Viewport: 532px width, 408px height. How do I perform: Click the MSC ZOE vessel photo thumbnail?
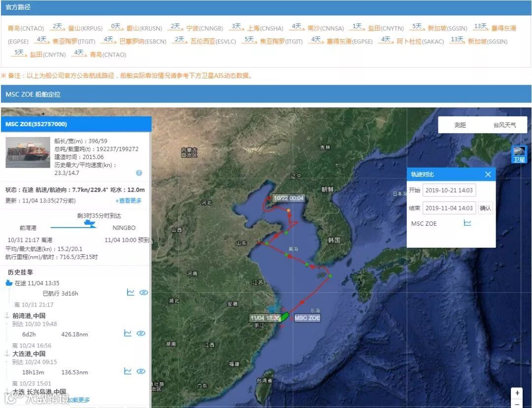click(x=28, y=152)
